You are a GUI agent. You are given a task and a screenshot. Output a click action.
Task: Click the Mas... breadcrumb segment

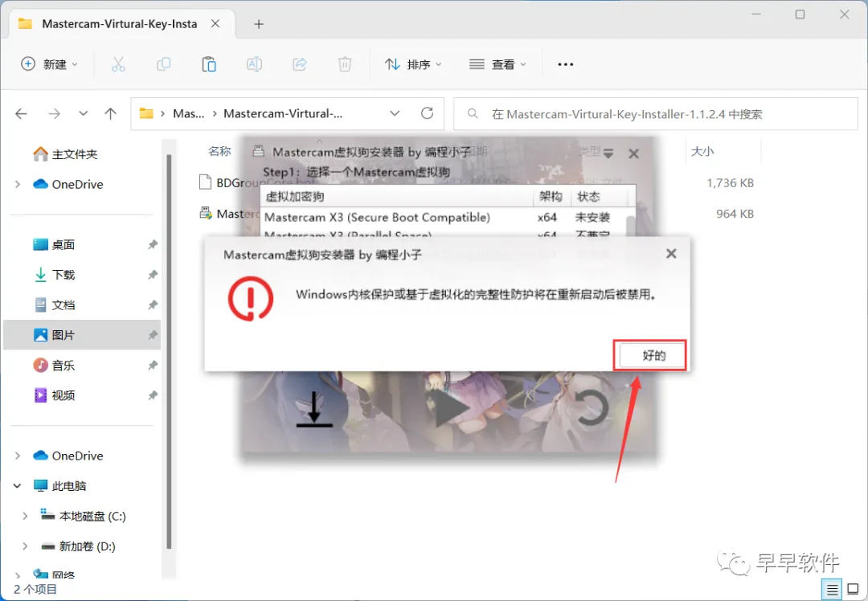click(188, 113)
